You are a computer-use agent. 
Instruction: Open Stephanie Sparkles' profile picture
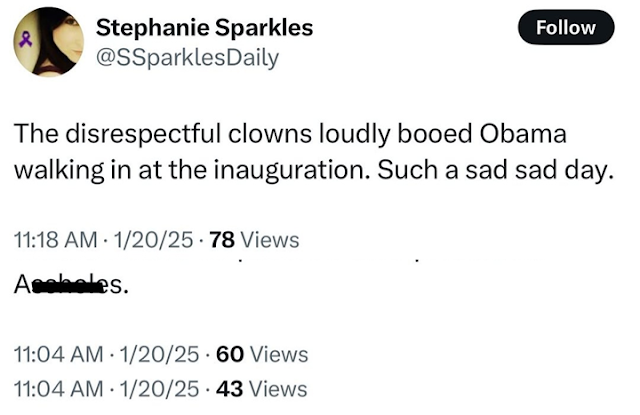pyautogui.click(x=47, y=42)
